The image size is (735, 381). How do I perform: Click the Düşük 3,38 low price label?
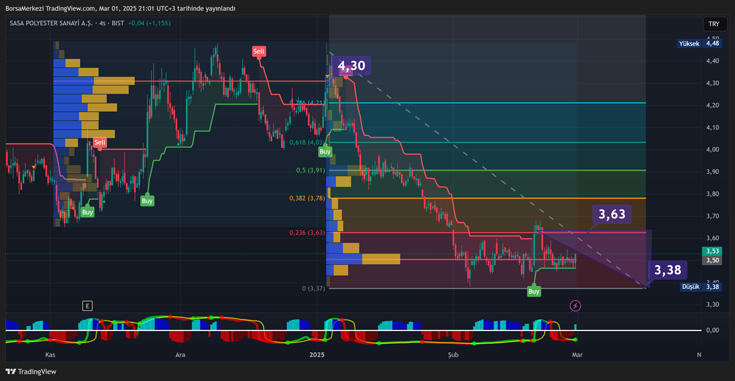(700, 286)
